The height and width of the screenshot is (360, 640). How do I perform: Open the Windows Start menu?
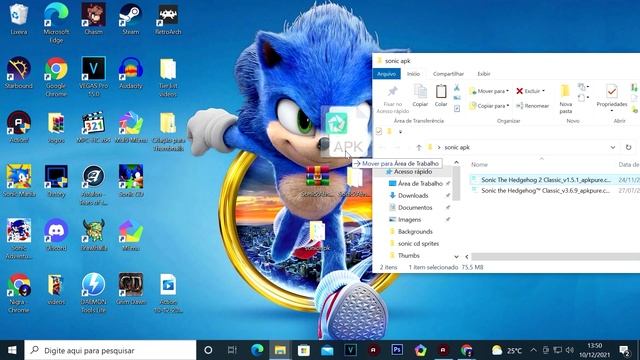pyautogui.click(x=12, y=350)
